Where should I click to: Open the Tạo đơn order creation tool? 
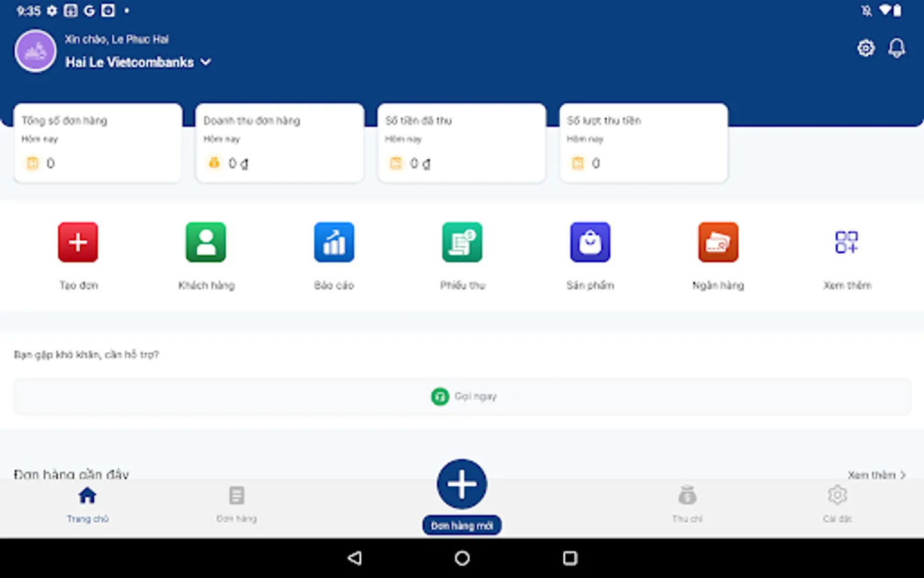78,254
